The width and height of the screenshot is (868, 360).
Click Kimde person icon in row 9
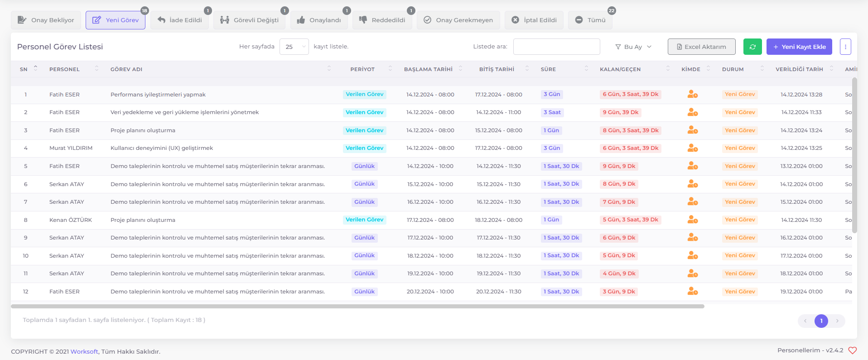point(692,238)
